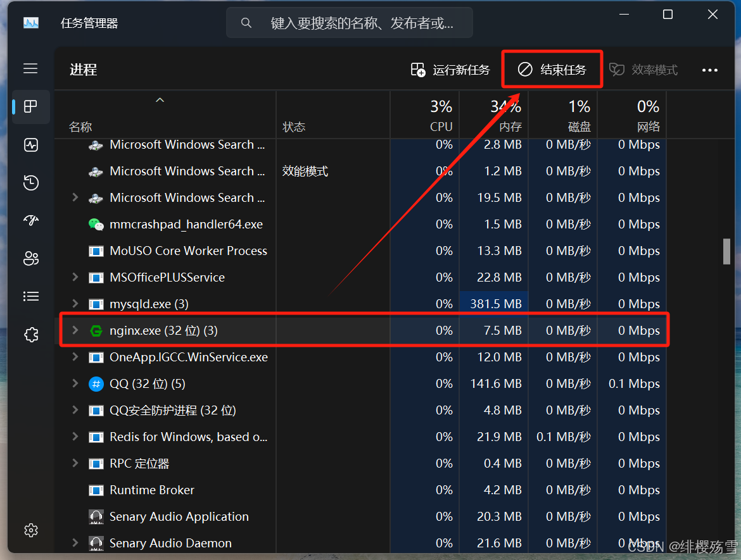Toggle the hamburger navigation menu
Image resolution: width=741 pixels, height=560 pixels.
(30, 68)
